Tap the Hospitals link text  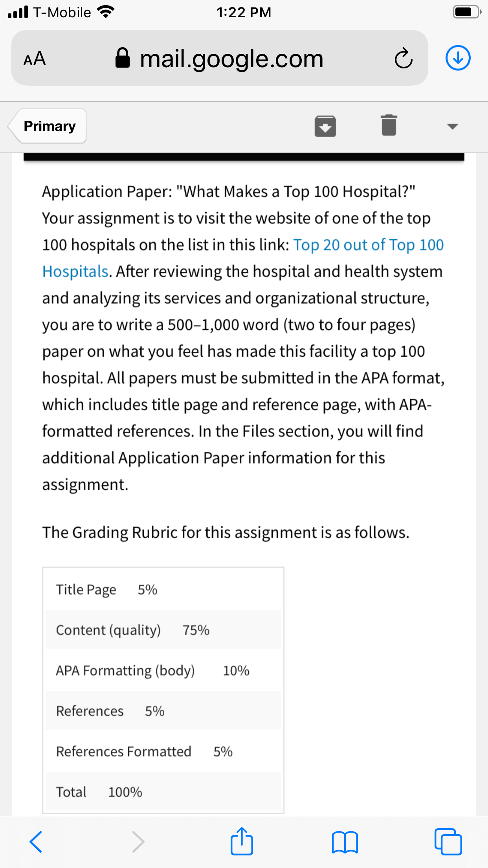(x=75, y=272)
